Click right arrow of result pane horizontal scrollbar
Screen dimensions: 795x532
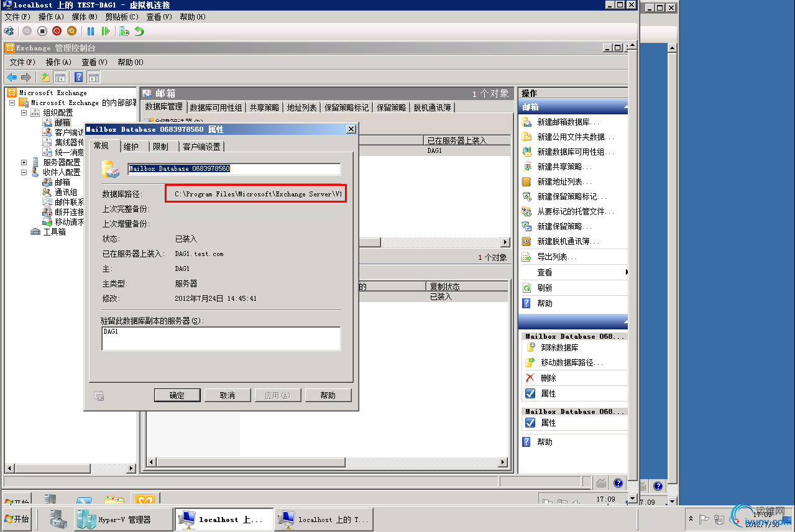point(505,242)
